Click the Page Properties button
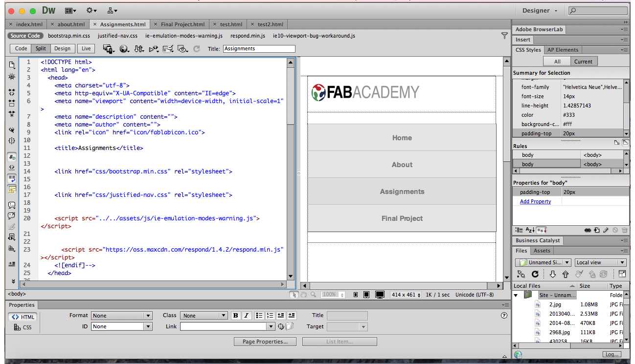 [265, 342]
